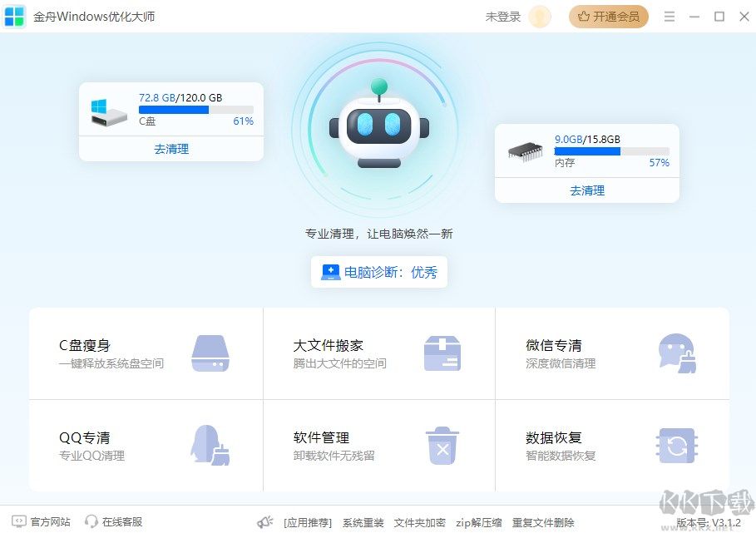Click the 72.8 GB/120.0 GB text
Image resolution: width=756 pixels, height=533 pixels.
pos(180,98)
